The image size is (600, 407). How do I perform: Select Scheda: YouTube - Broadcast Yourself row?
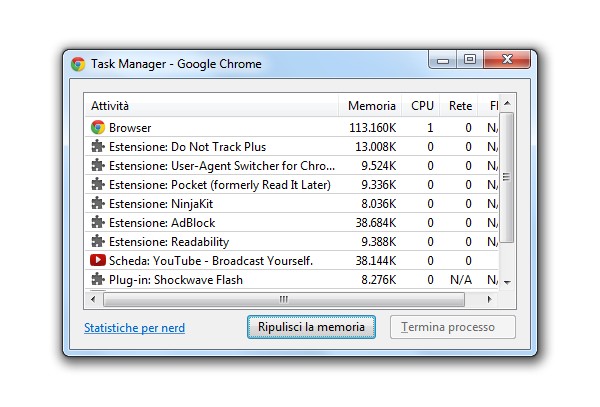click(x=292, y=260)
